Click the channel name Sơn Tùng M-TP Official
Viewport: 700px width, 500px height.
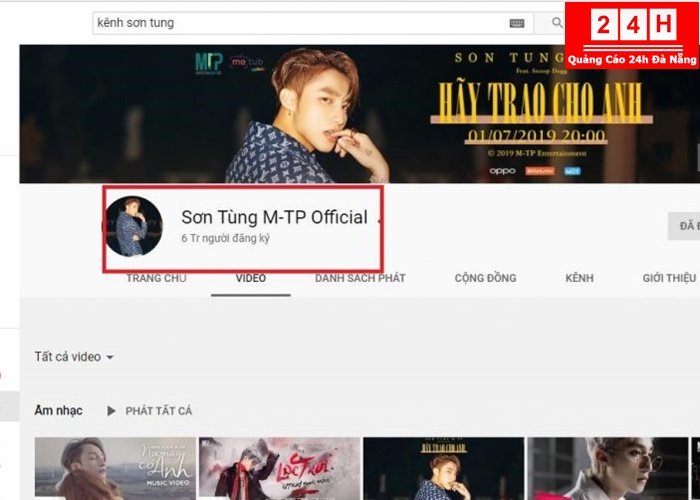tap(274, 217)
